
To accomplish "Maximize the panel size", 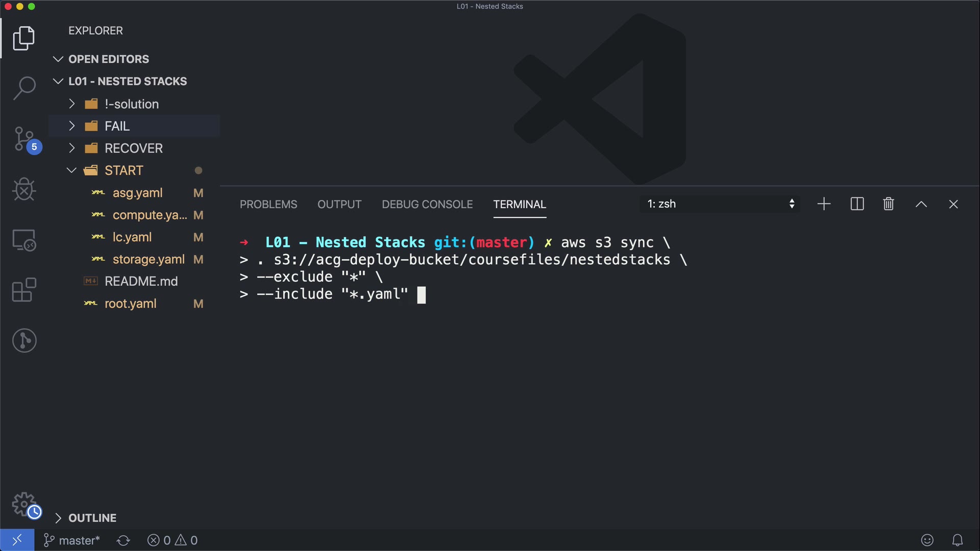I will point(921,204).
